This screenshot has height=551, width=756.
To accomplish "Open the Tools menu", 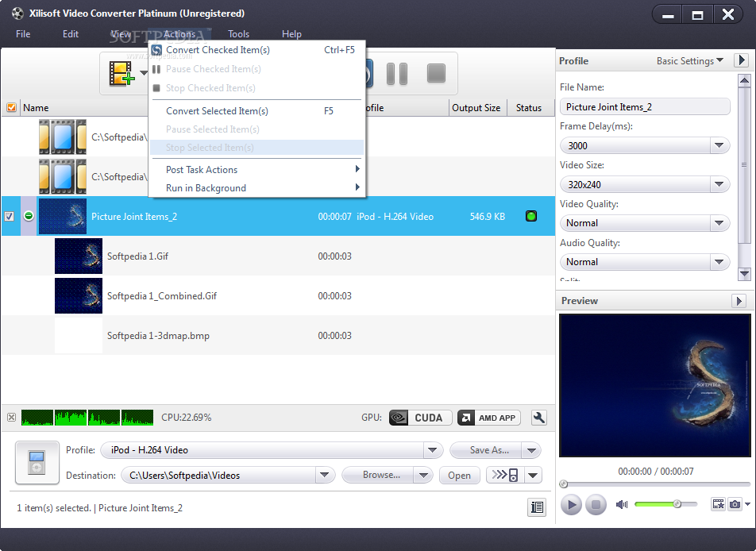I will point(238,34).
